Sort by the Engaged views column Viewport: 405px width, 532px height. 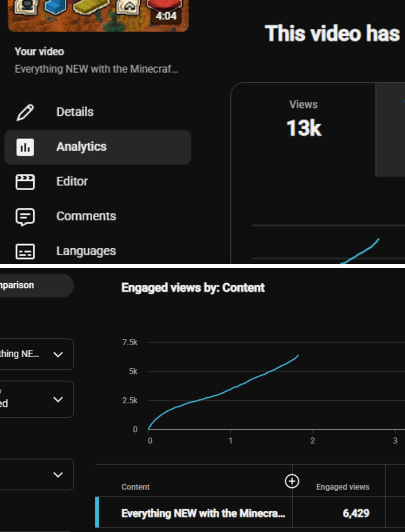click(x=342, y=487)
